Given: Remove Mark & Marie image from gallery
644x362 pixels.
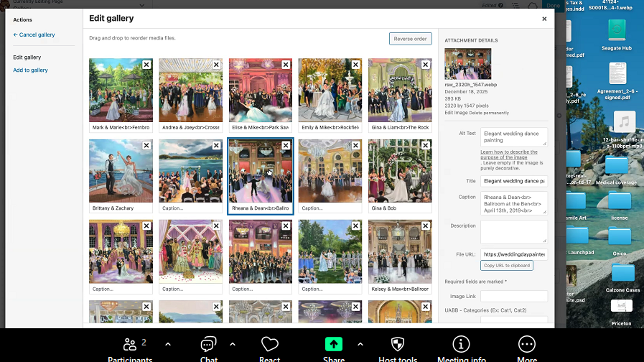Looking at the screenshot, I should pos(146,65).
